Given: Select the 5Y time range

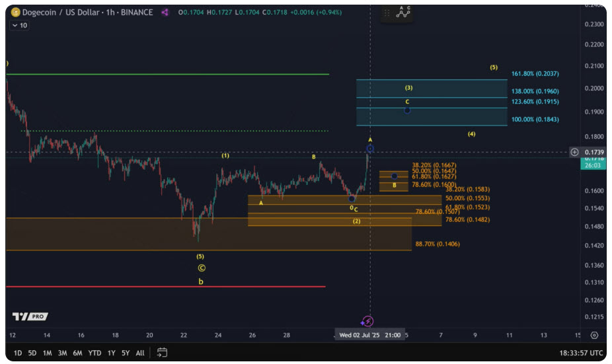Looking at the screenshot, I should point(126,353).
